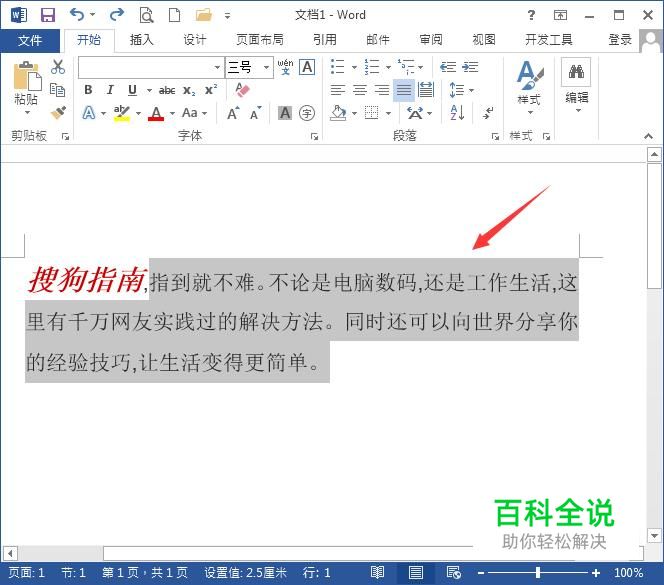
Task: Insert enclosed character (字 in circle)
Action: (307, 113)
